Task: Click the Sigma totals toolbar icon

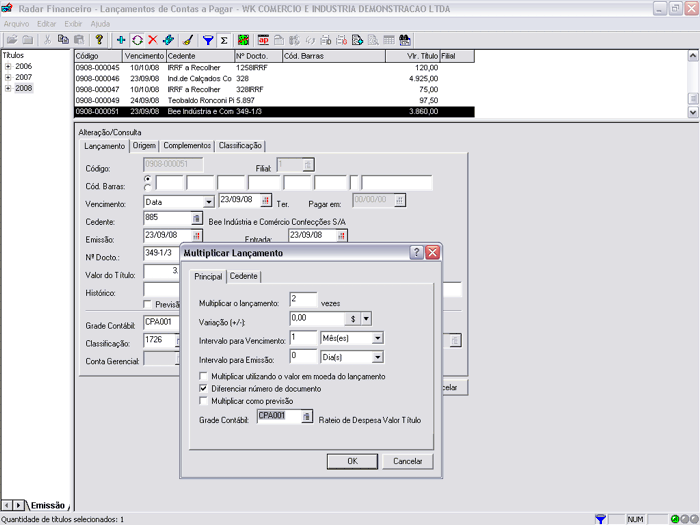Action: (224, 40)
